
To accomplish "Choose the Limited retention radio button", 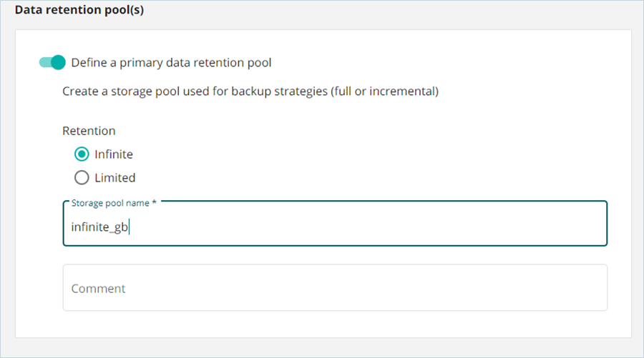I will coord(82,177).
